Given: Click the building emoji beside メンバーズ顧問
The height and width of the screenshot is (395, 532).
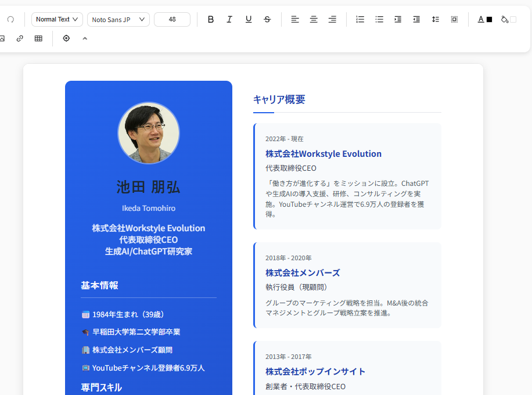Looking at the screenshot, I should click(x=85, y=350).
